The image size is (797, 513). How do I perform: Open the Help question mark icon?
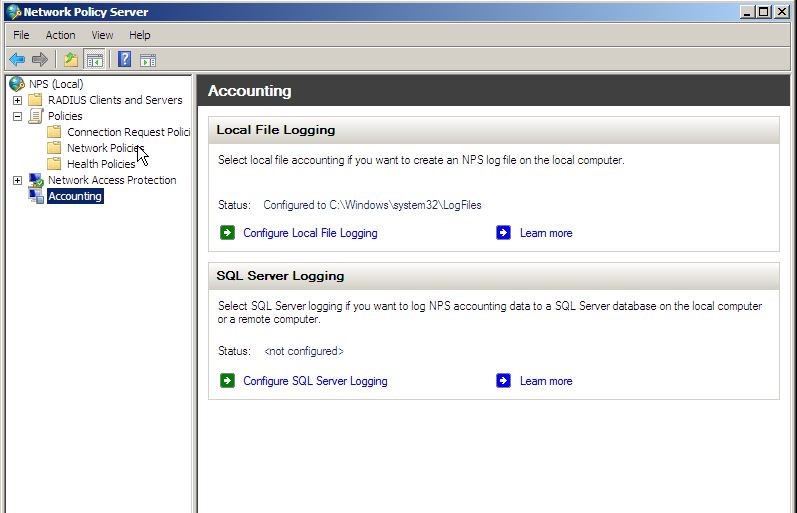tap(125, 59)
